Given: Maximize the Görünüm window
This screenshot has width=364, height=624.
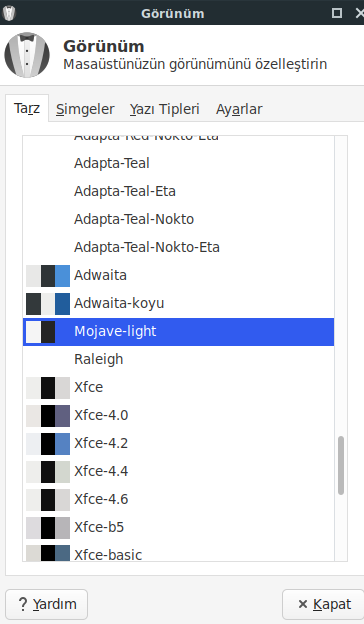Looking at the screenshot, I should point(337,13).
